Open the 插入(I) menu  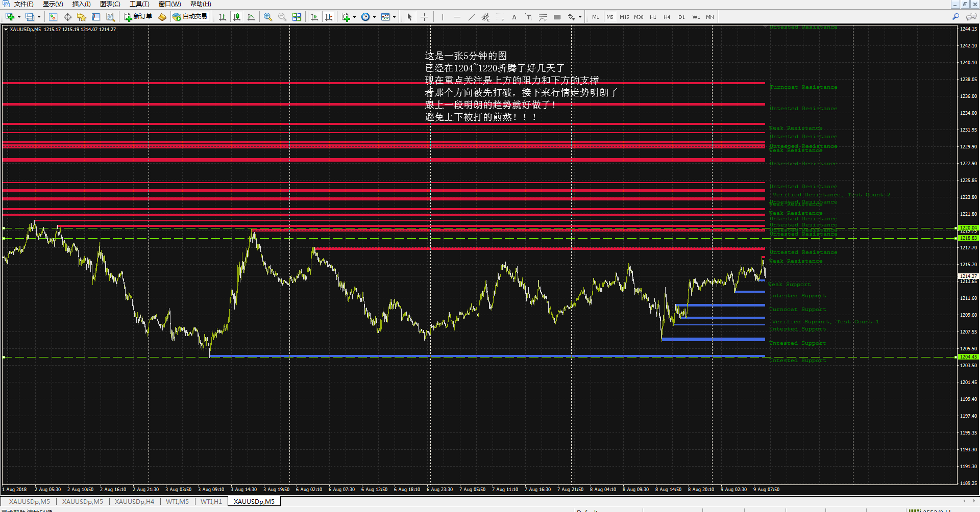[x=81, y=4]
